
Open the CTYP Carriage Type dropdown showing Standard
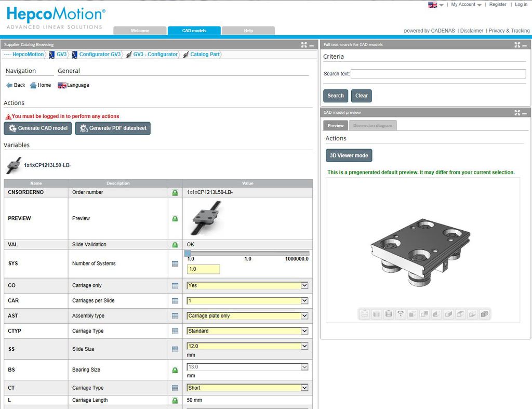tap(247, 331)
